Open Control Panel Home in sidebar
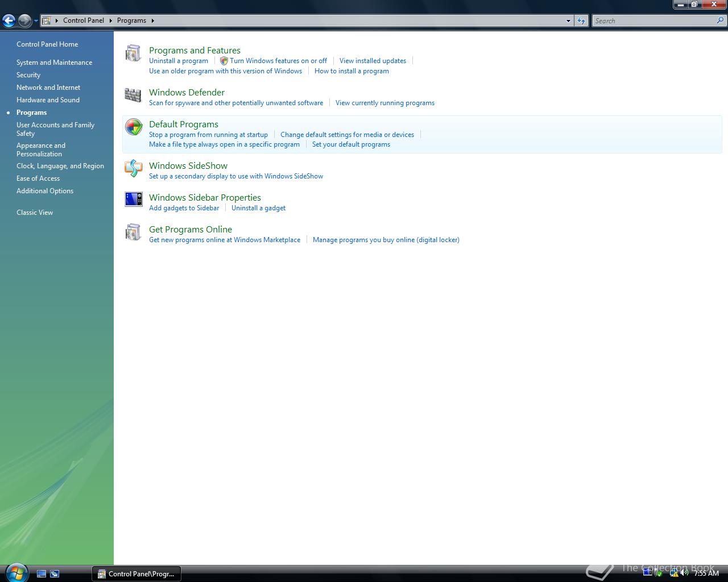The image size is (728, 582). pos(47,44)
